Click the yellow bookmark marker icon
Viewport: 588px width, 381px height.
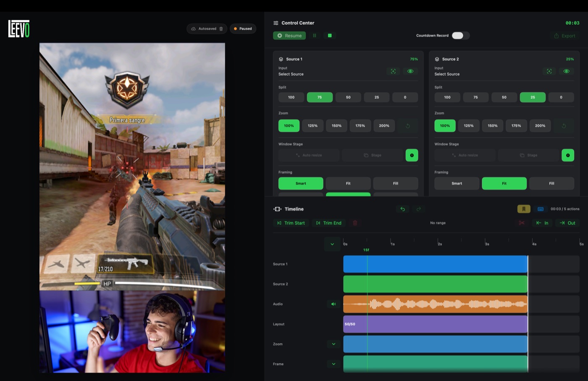[x=524, y=209]
